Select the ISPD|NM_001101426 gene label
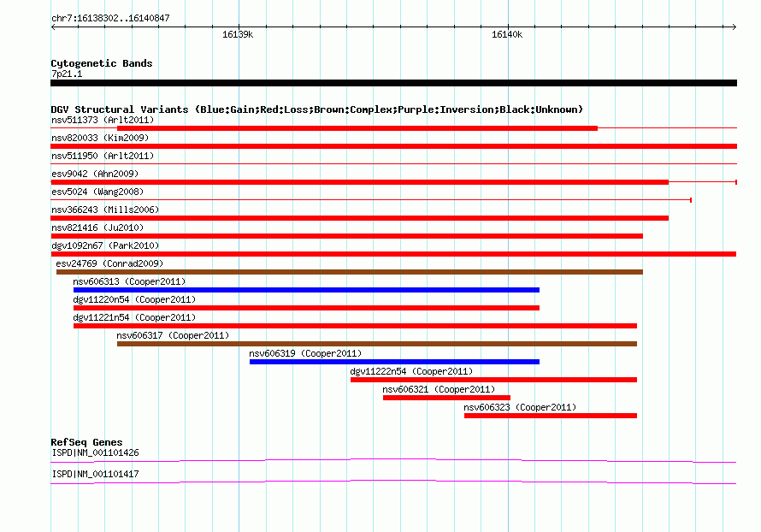Viewport: 761px width, 532px height. (x=95, y=452)
